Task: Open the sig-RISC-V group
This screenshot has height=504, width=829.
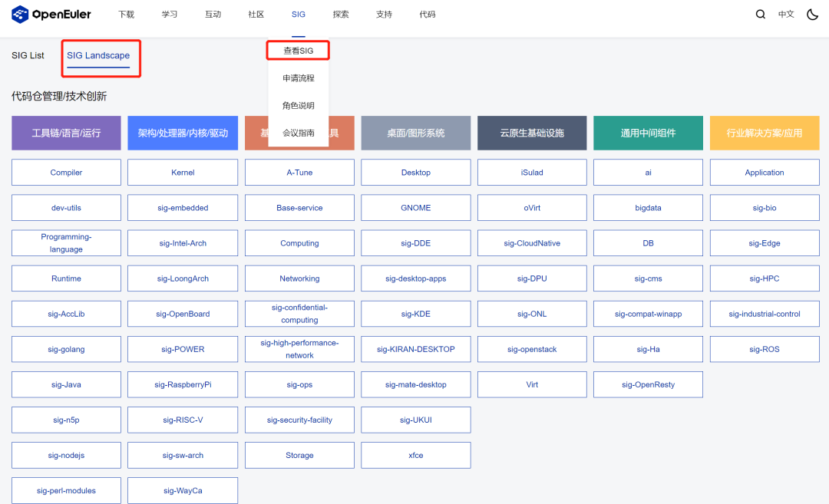Action: pyautogui.click(x=182, y=420)
